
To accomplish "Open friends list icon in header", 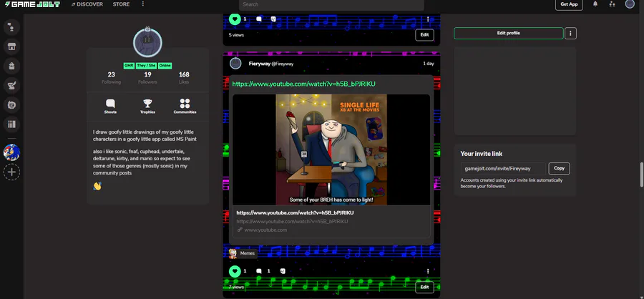I will pyautogui.click(x=612, y=4).
